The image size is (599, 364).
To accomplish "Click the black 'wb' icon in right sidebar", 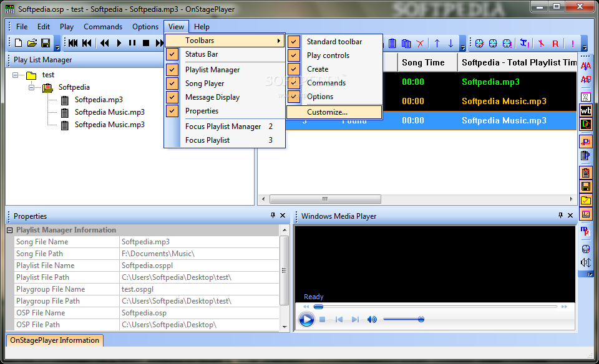I will (x=586, y=111).
